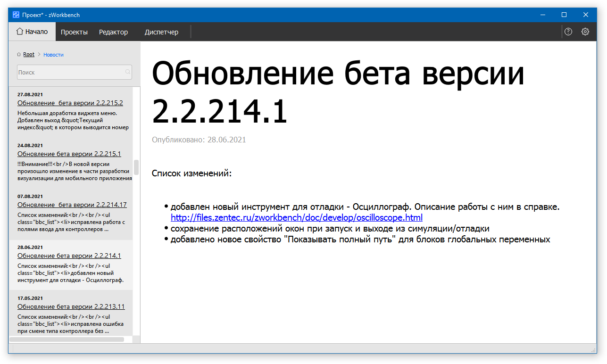The height and width of the screenshot is (364, 607).
Task: Open news item Обновление бета версии 2.2.213.11
Action: tap(71, 306)
